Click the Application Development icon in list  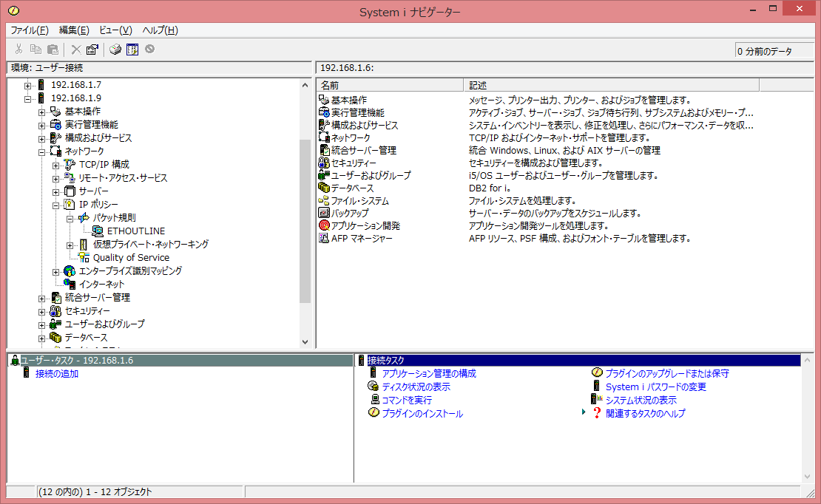323,225
